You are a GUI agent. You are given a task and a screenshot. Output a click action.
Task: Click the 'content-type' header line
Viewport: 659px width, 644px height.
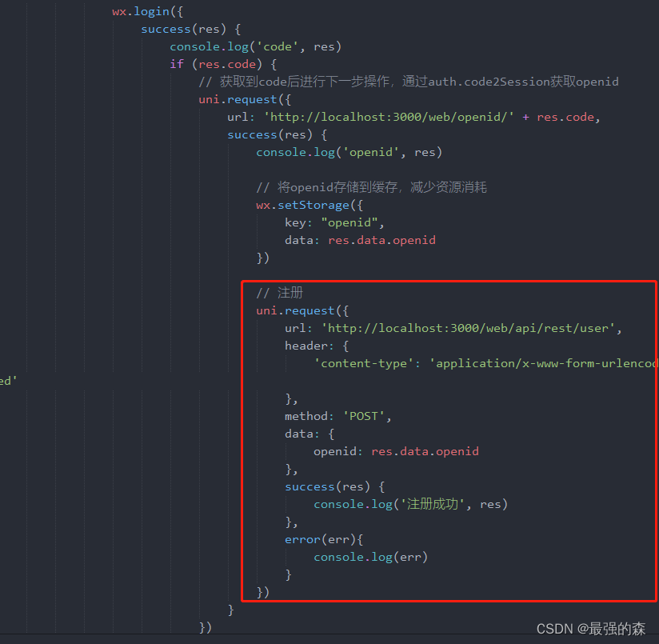click(x=485, y=363)
